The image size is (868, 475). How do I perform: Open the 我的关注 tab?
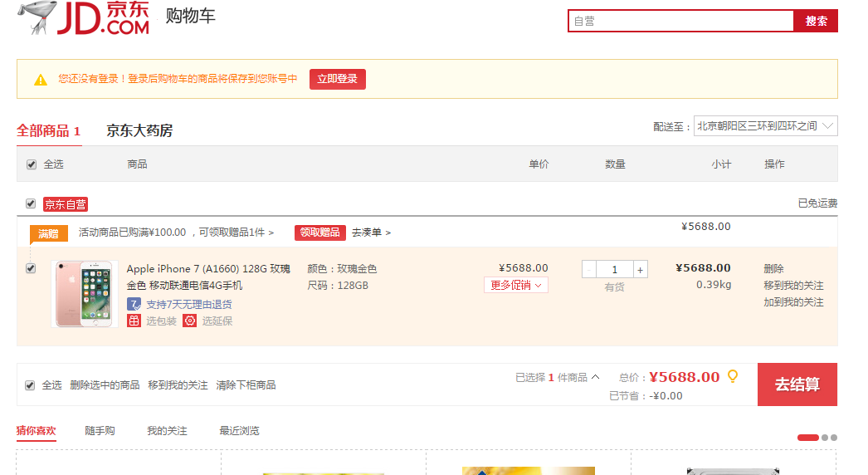(167, 431)
